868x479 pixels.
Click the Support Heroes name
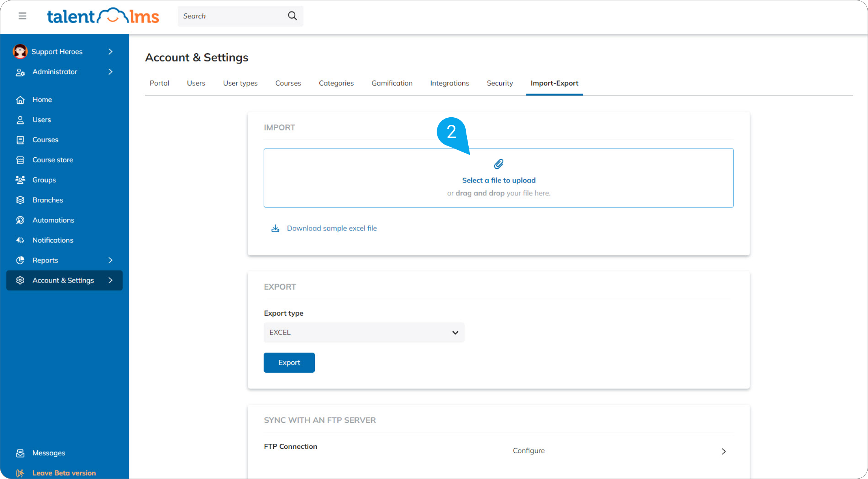coord(57,52)
